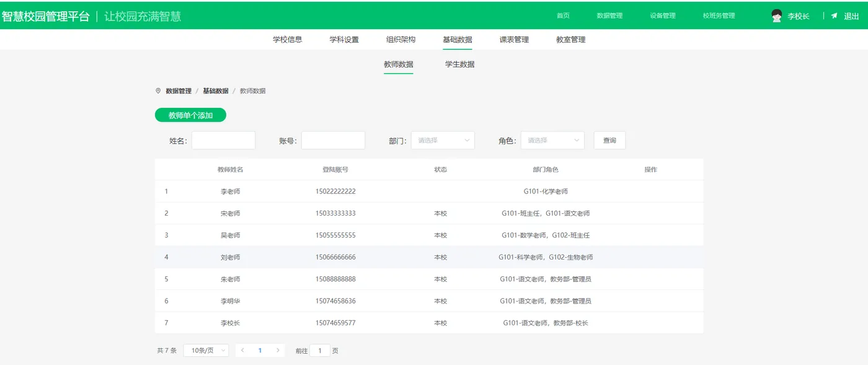Open the 设备管理 menu in top navigation
Screen dimensions: 868x365
pos(663,15)
